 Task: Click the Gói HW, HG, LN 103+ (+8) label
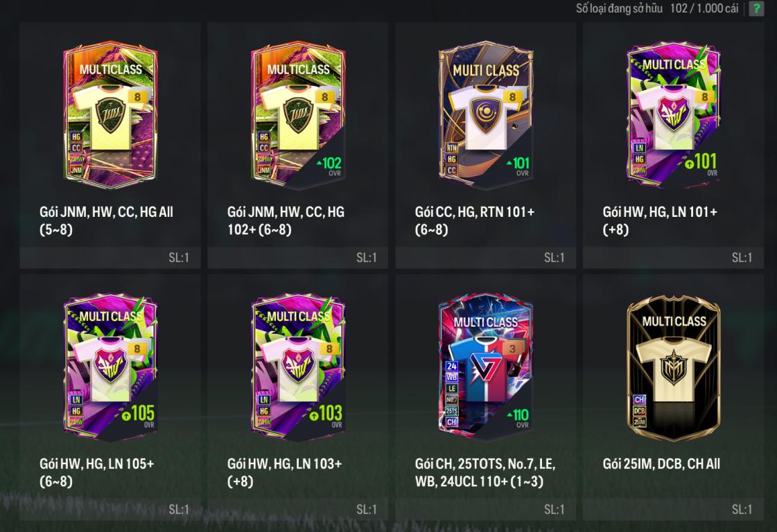(284, 472)
